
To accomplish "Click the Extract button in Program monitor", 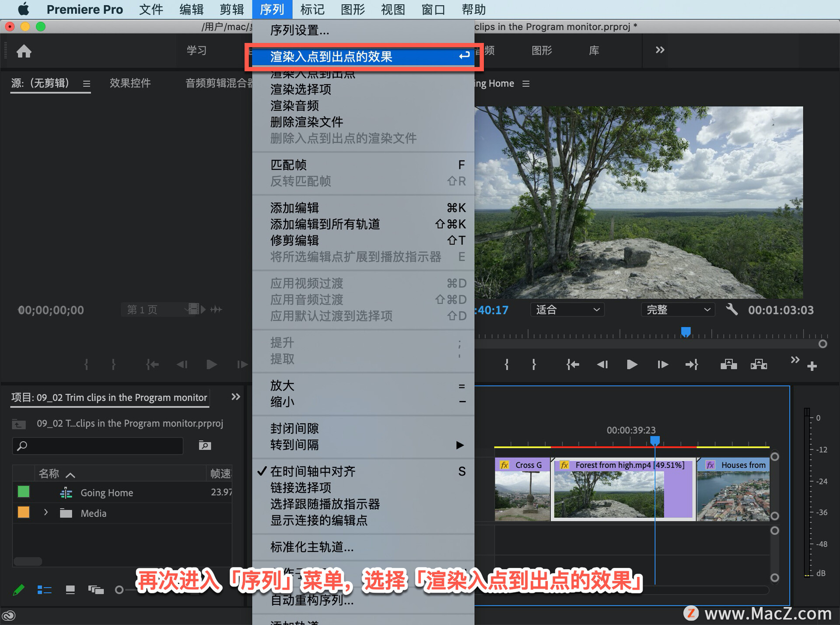I will [x=759, y=365].
